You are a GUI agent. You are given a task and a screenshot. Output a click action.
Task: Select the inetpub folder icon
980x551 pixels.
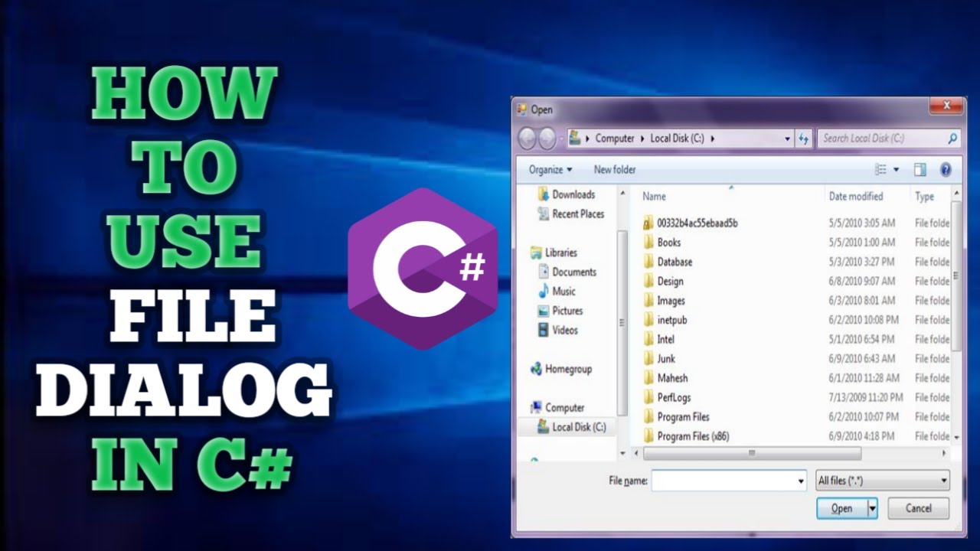point(648,320)
